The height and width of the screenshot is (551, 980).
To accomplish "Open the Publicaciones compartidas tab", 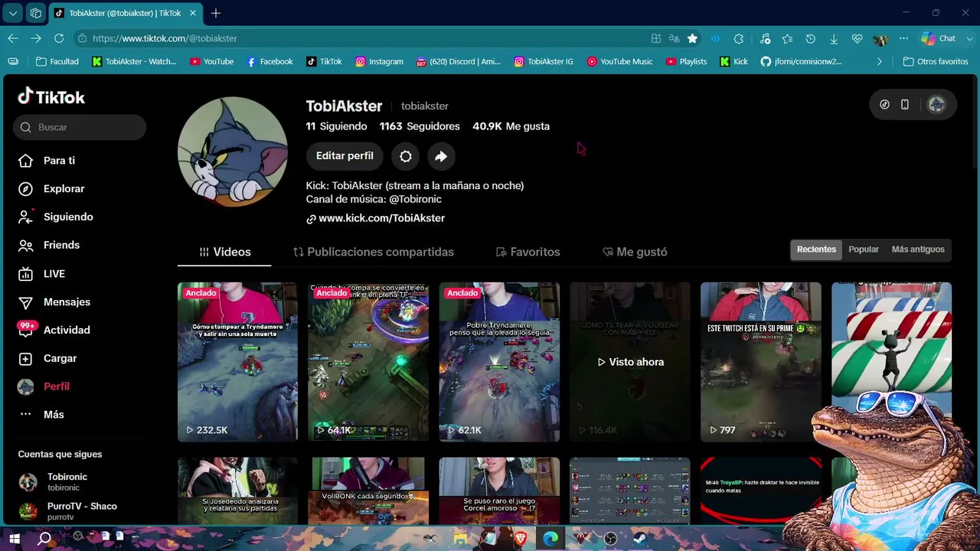I will point(374,252).
